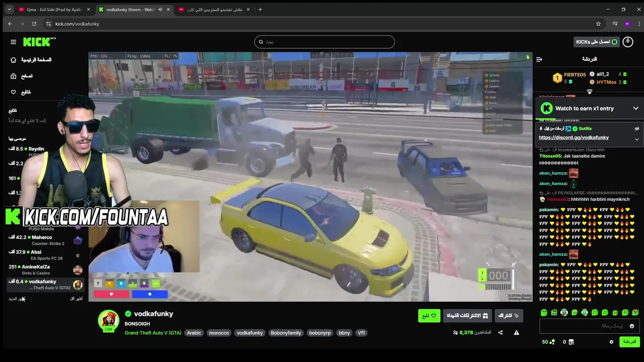The image size is (644, 362).
Task: Click the green follow button with heart
Action: tap(429, 316)
